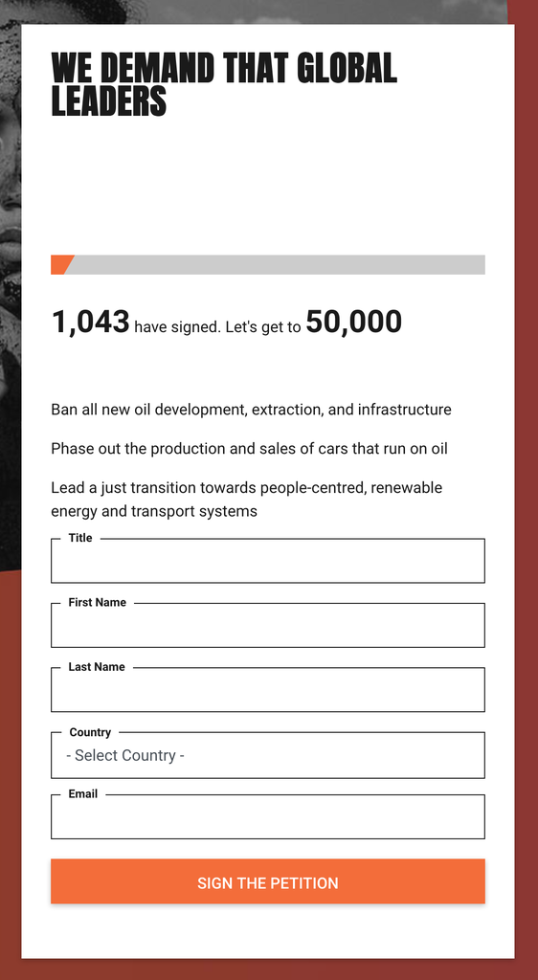Click the grey unfilled progress bar area
538x980 pixels.
[277, 264]
